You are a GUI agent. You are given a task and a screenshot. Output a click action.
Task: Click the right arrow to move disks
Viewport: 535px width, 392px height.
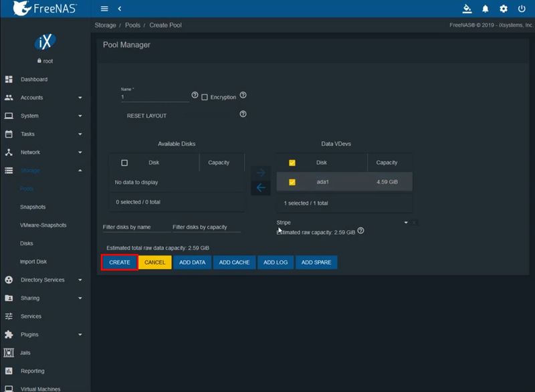[261, 173]
